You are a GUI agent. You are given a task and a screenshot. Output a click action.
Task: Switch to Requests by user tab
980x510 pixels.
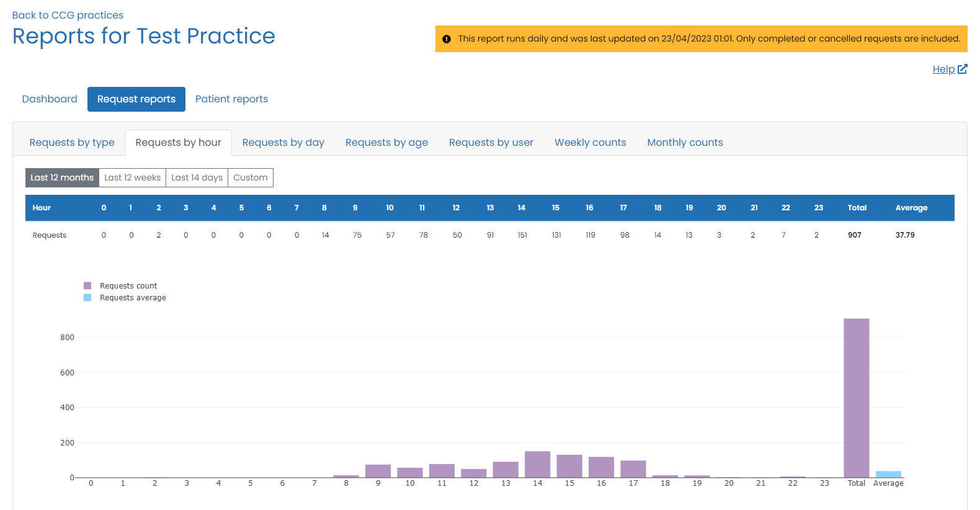click(x=491, y=143)
